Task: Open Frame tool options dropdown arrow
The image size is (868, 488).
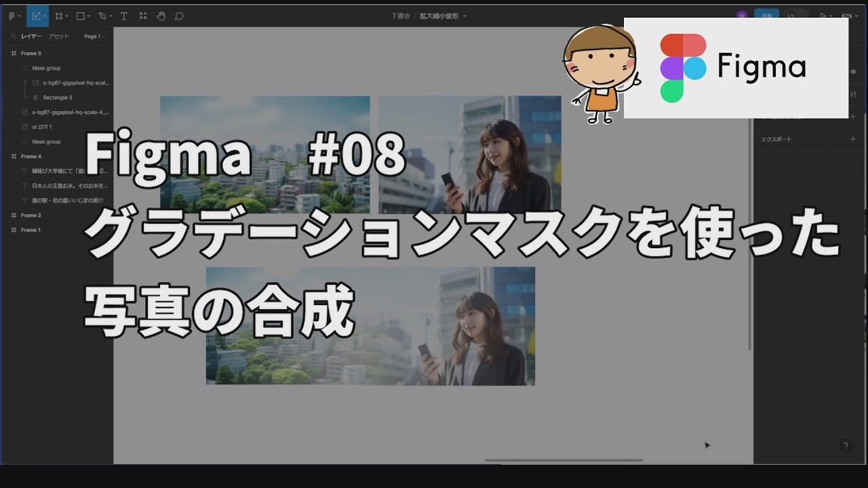Action: click(x=67, y=16)
